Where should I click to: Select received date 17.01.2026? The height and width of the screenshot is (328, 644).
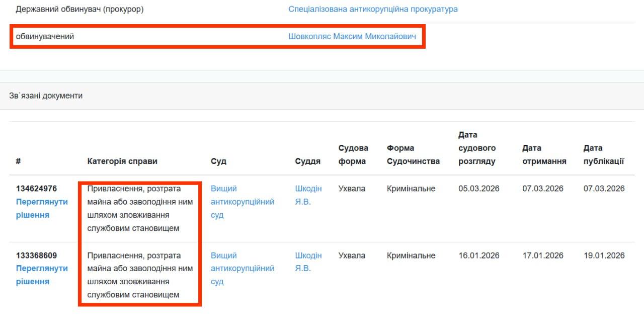(x=543, y=255)
